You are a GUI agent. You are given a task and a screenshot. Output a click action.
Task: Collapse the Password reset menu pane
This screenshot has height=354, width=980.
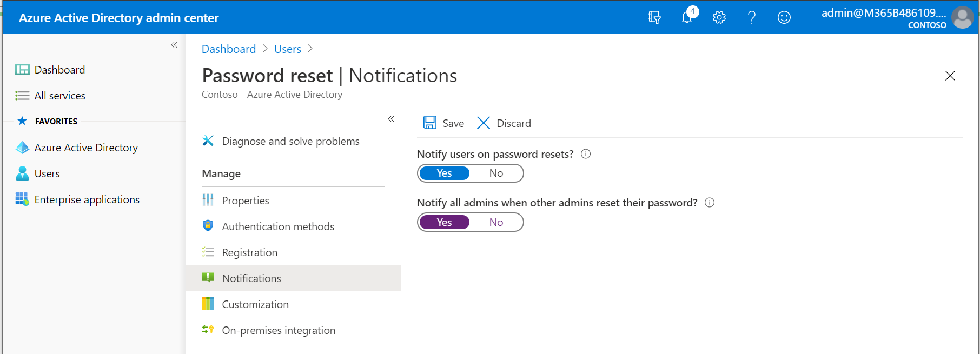[391, 119]
